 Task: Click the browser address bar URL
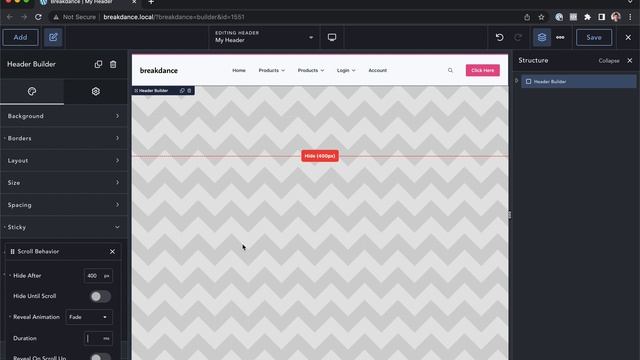(174, 17)
